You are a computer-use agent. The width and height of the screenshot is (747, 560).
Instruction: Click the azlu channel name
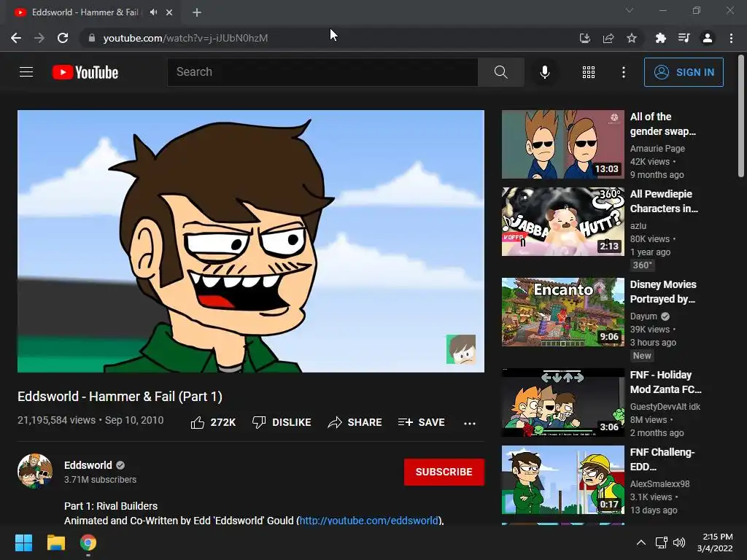tap(638, 226)
